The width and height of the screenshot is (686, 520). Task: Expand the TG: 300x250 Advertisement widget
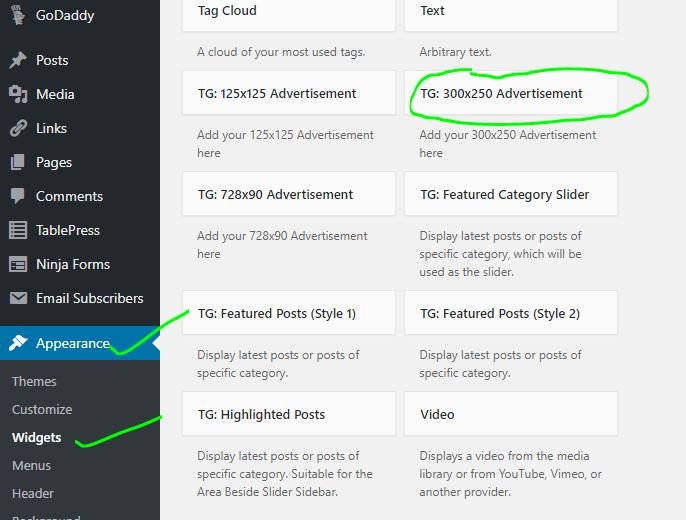511,93
